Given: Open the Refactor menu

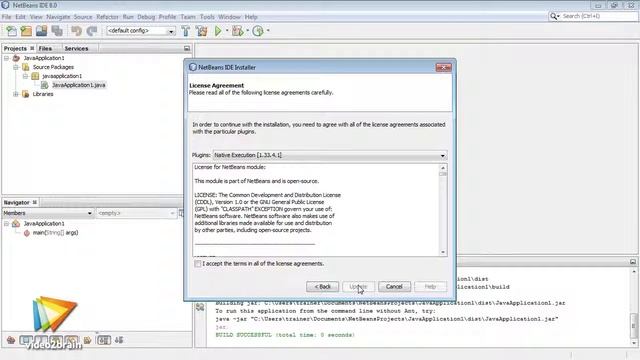Looking at the screenshot, I should (107, 17).
